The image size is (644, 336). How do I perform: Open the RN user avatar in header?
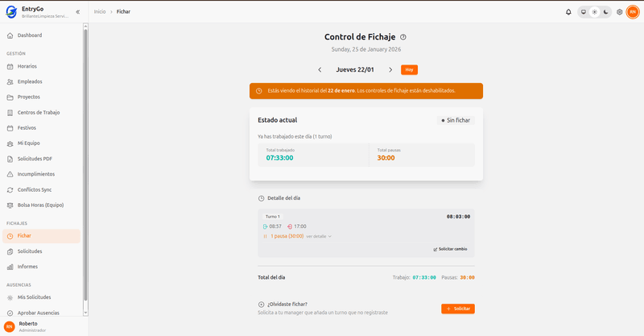pyautogui.click(x=633, y=12)
